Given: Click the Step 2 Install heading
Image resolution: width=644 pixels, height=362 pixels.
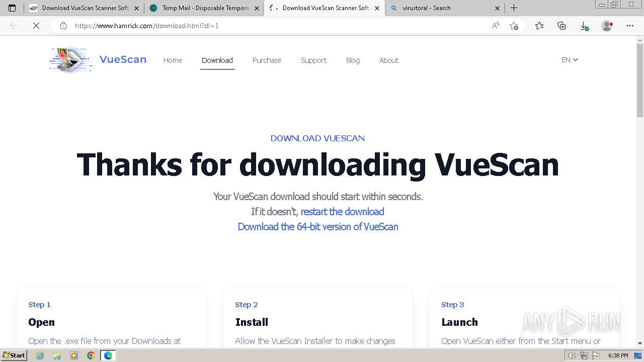Looking at the screenshot, I should click(252, 322).
